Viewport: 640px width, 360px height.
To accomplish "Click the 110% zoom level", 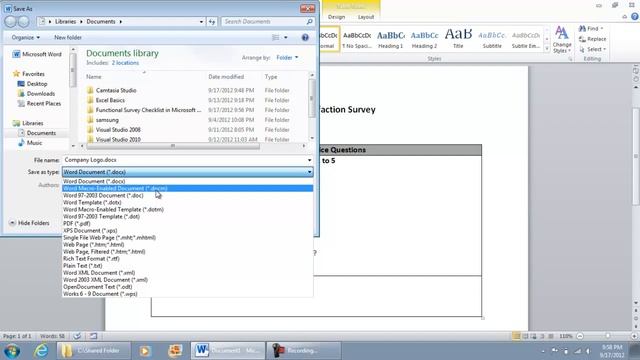I will [566, 336].
